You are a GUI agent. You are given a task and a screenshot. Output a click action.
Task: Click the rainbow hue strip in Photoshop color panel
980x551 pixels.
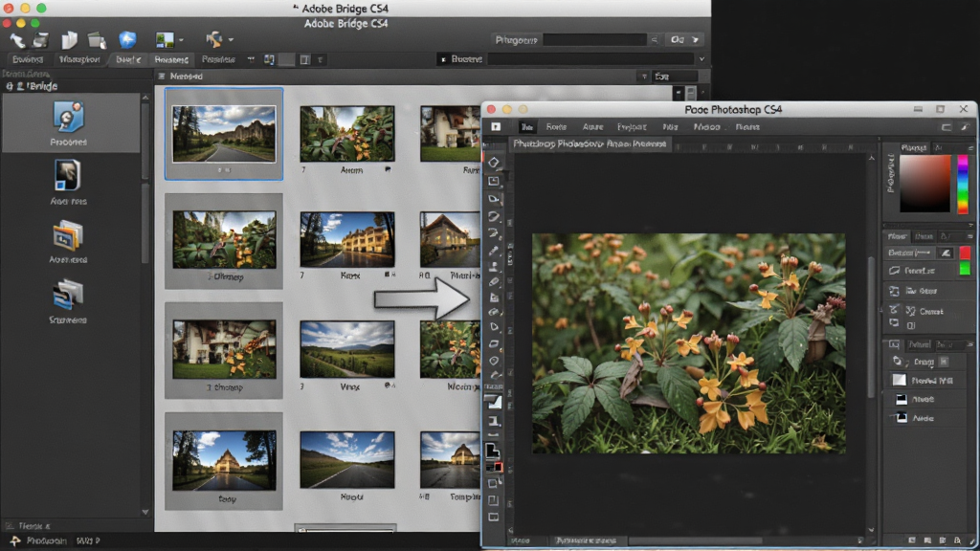coord(963,185)
